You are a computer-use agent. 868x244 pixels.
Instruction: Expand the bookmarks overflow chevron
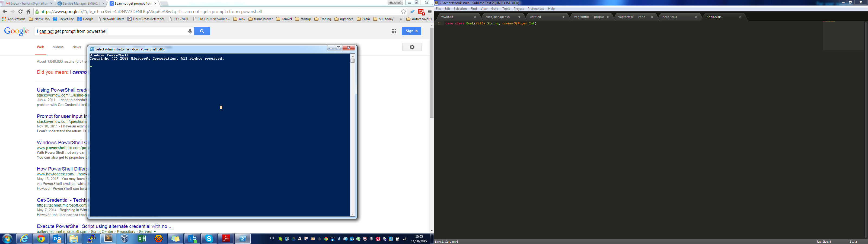point(401,19)
